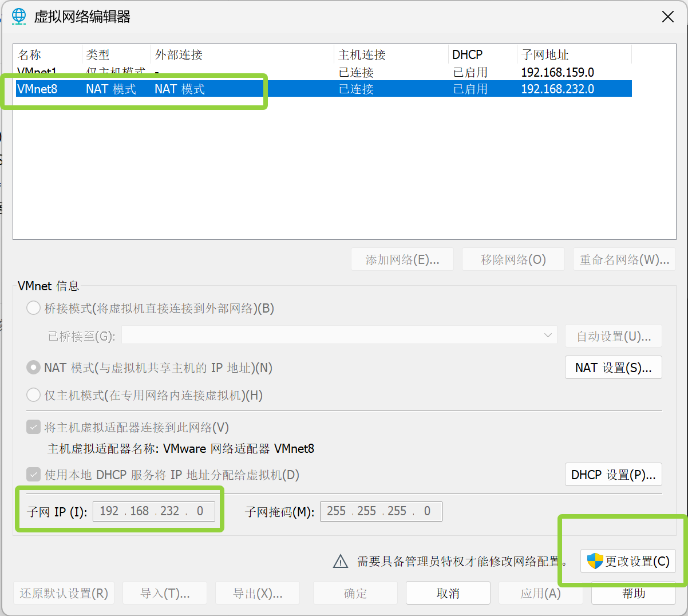Click 重命名网络(W)... button
Image resolution: width=688 pixels, height=616 pixels.
pos(624,259)
